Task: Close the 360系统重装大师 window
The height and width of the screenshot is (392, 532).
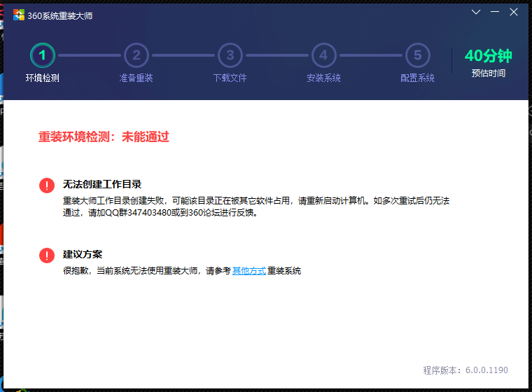Action: 514,12
